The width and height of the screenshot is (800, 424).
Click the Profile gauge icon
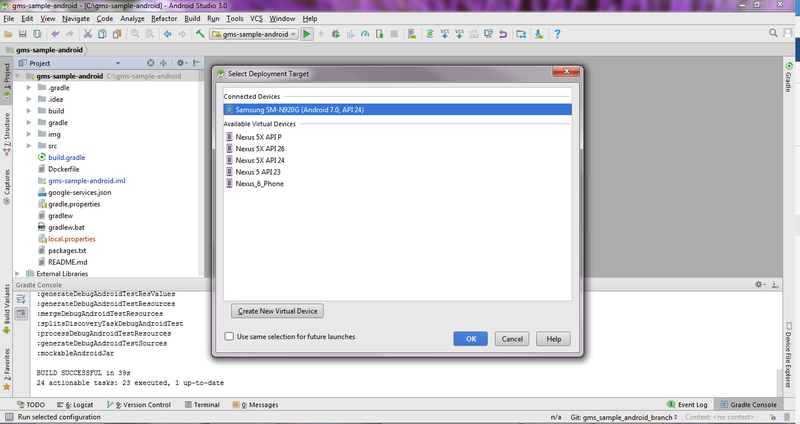[x=365, y=34]
